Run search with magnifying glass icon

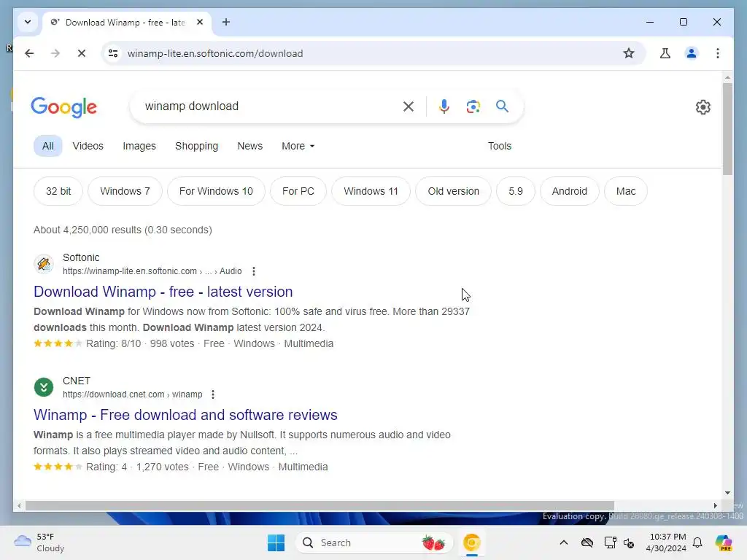[502, 106]
